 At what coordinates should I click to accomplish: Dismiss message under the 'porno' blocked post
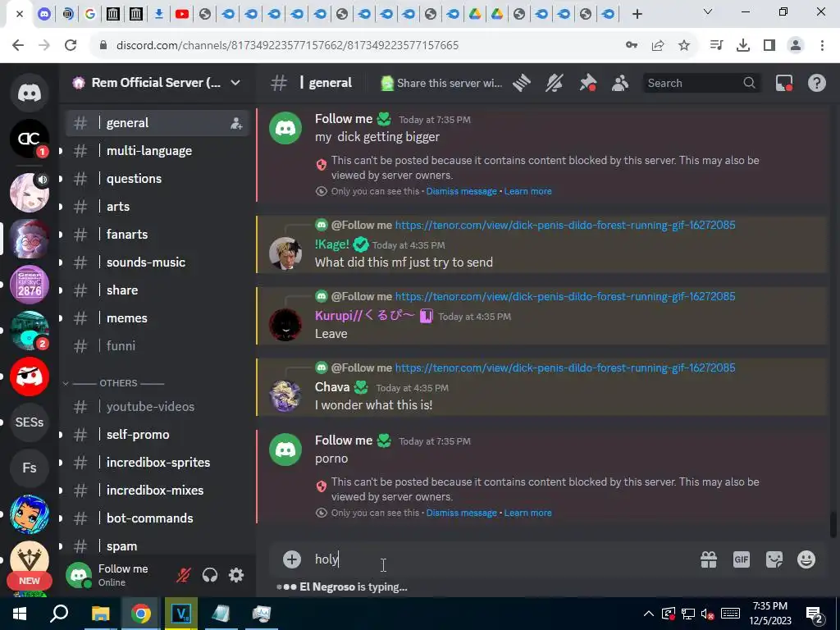(461, 513)
